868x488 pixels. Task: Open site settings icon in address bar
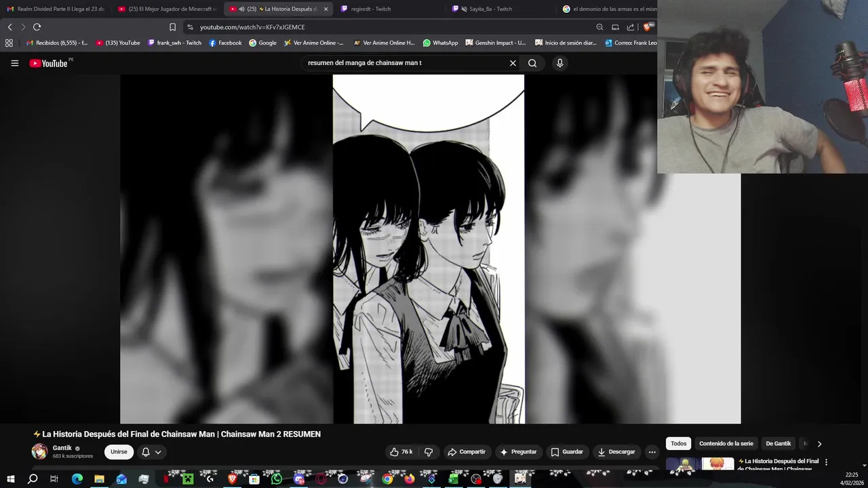(x=190, y=27)
